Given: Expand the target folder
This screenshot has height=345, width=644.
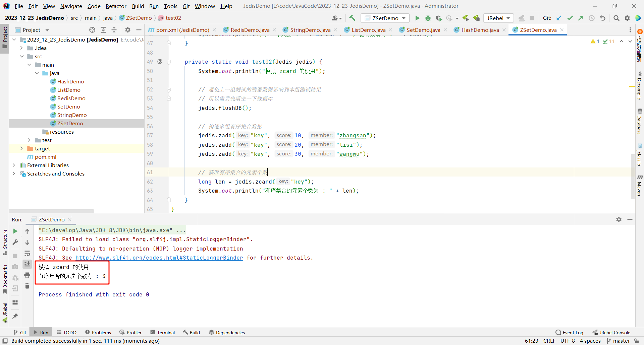Looking at the screenshot, I should [x=22, y=148].
